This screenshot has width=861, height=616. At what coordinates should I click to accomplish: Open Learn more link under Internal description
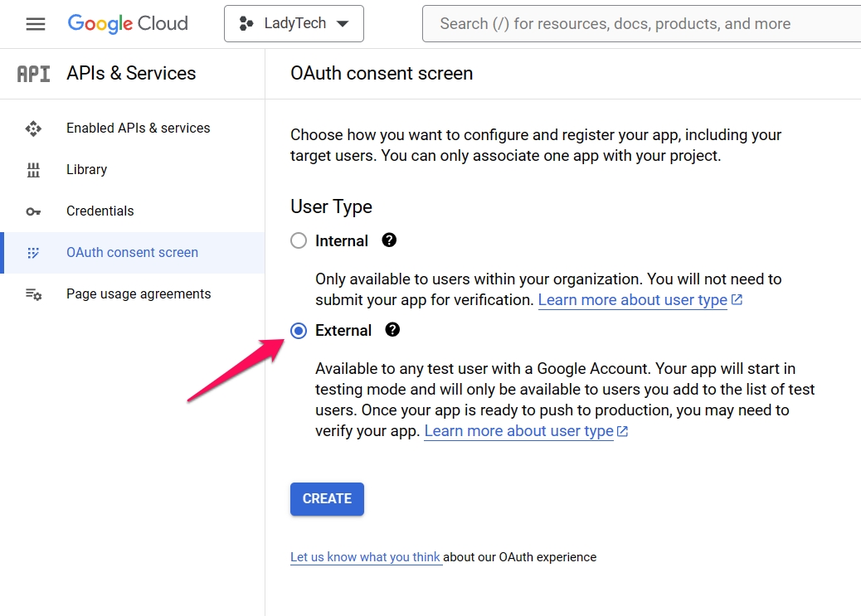click(x=633, y=300)
